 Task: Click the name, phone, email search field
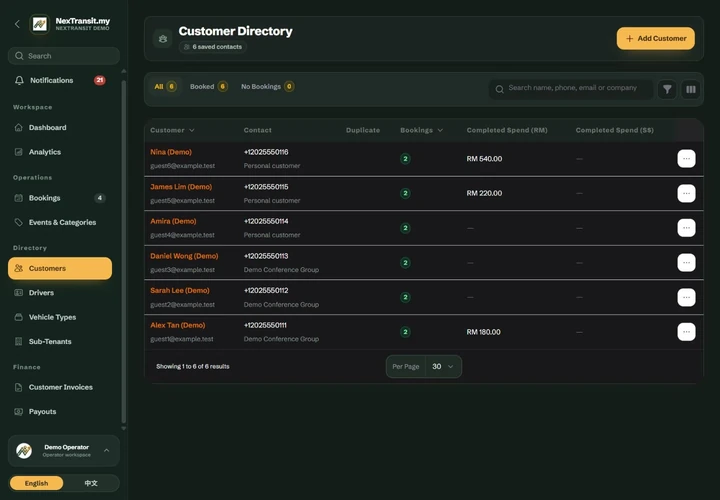(x=571, y=89)
